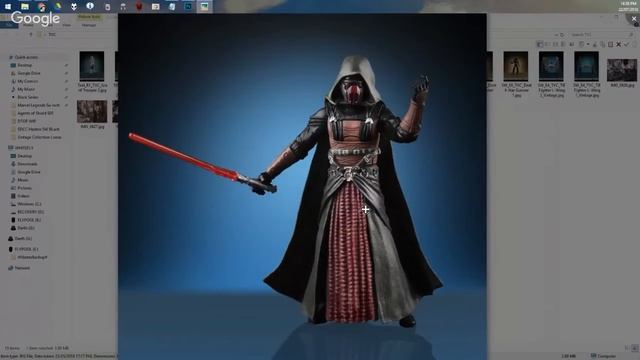Screen dimensions: 640x360
Task: Select Music under This PC
Action: click(x=23, y=180)
